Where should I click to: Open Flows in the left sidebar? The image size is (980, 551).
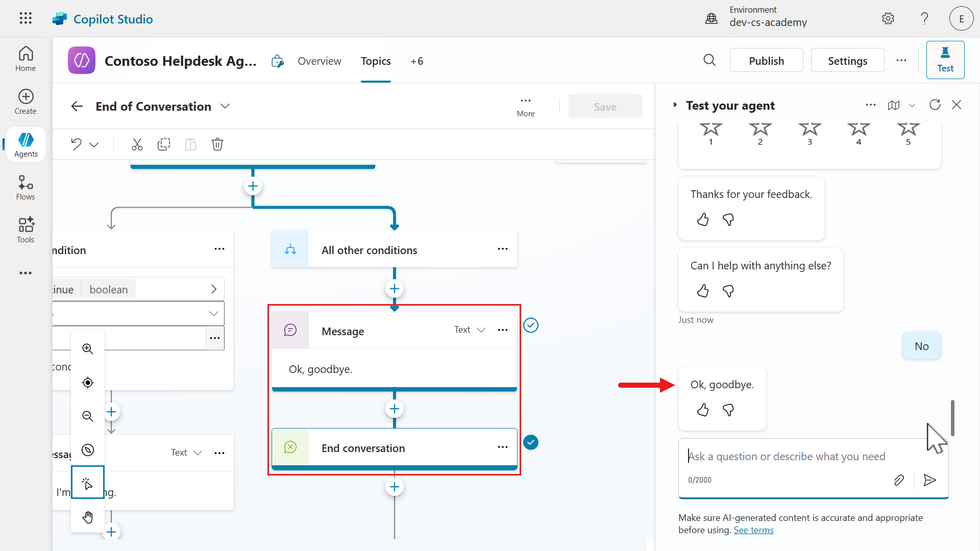point(26,188)
